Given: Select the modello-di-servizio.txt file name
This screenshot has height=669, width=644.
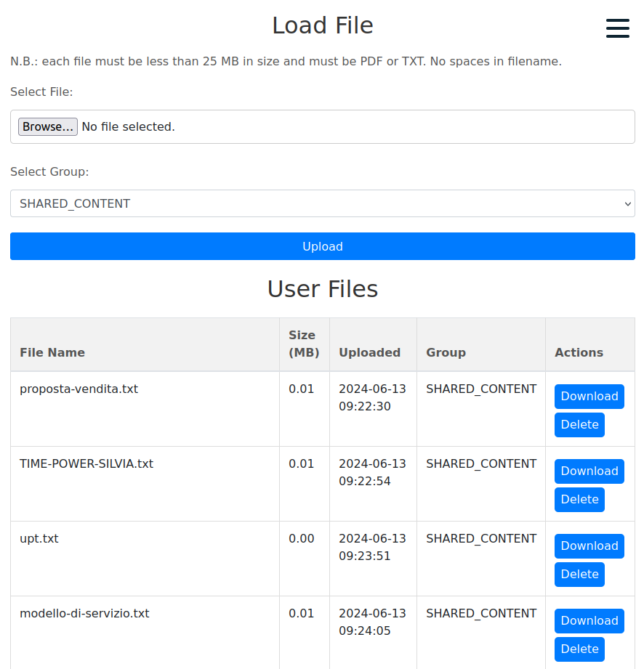Looking at the screenshot, I should click(x=84, y=614).
